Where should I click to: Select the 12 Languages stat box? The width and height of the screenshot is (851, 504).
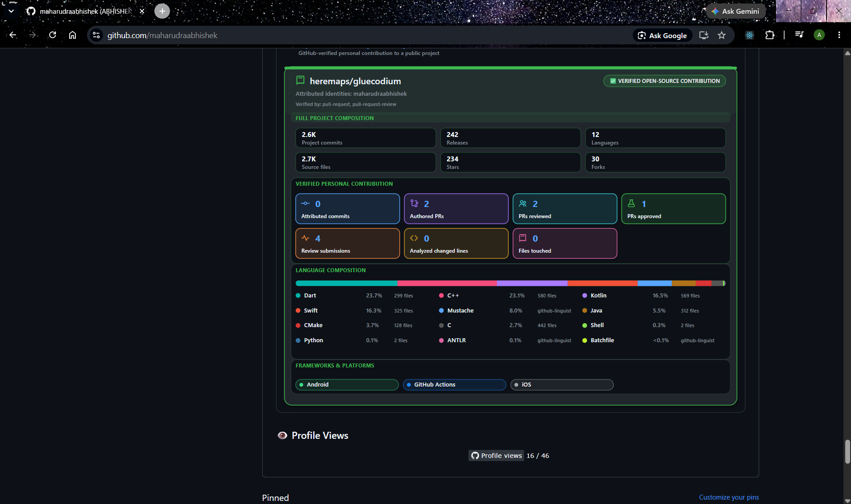655,138
